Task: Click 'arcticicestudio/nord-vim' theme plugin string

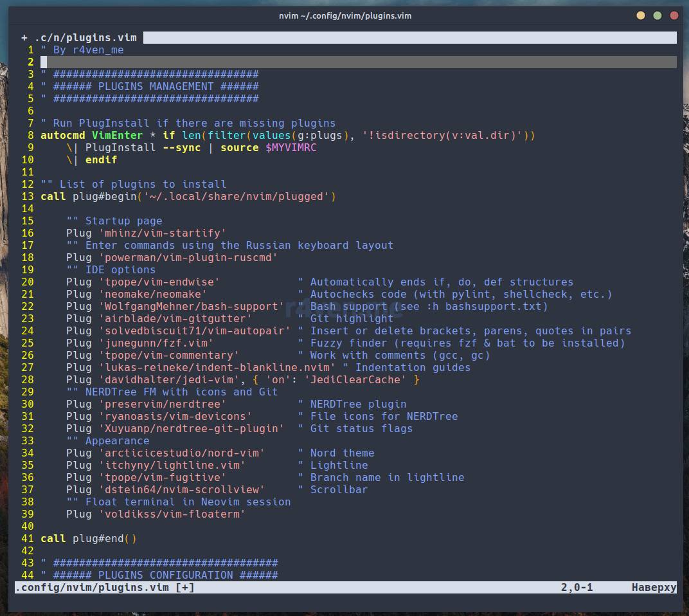Action: (181, 453)
